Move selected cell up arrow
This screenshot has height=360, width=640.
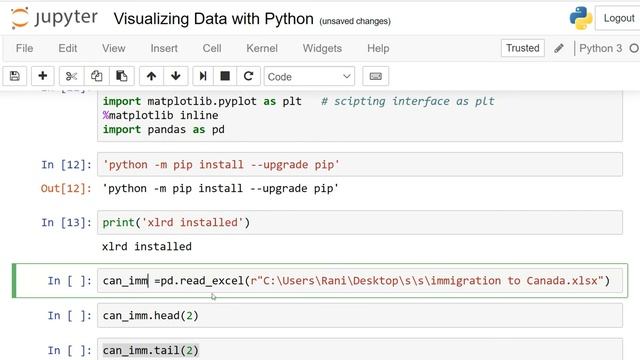coord(151,76)
